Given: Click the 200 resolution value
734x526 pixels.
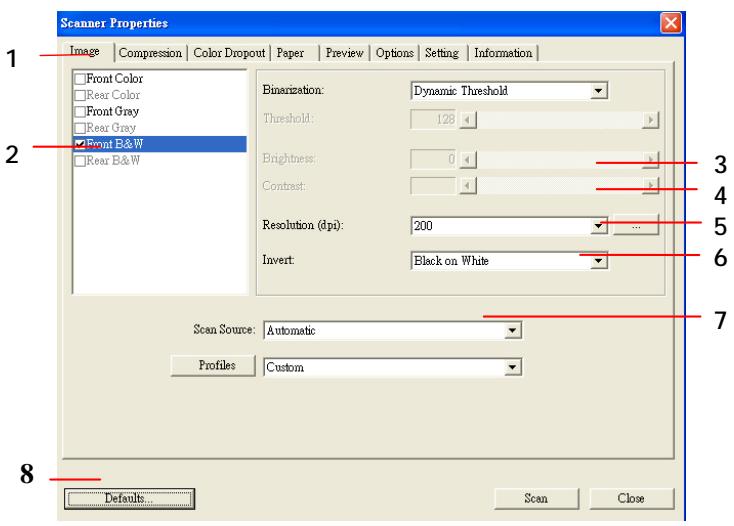Looking at the screenshot, I should [423, 226].
